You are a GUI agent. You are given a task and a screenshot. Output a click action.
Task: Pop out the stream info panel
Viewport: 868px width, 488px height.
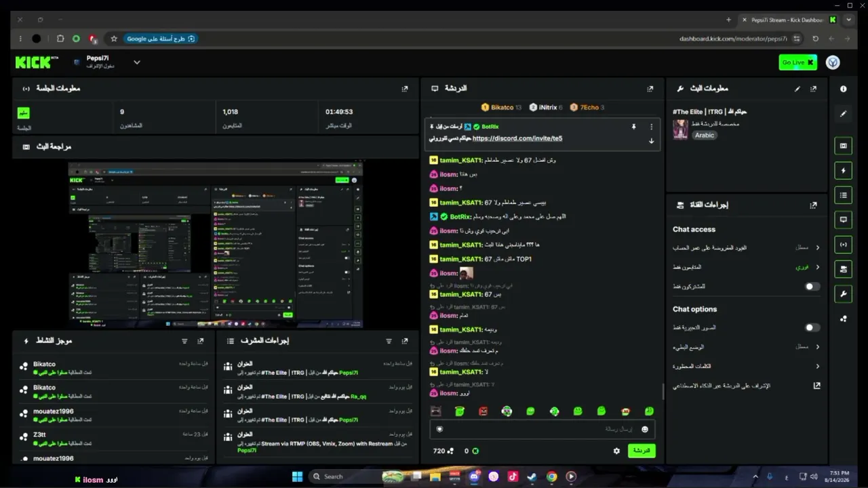[x=813, y=89]
